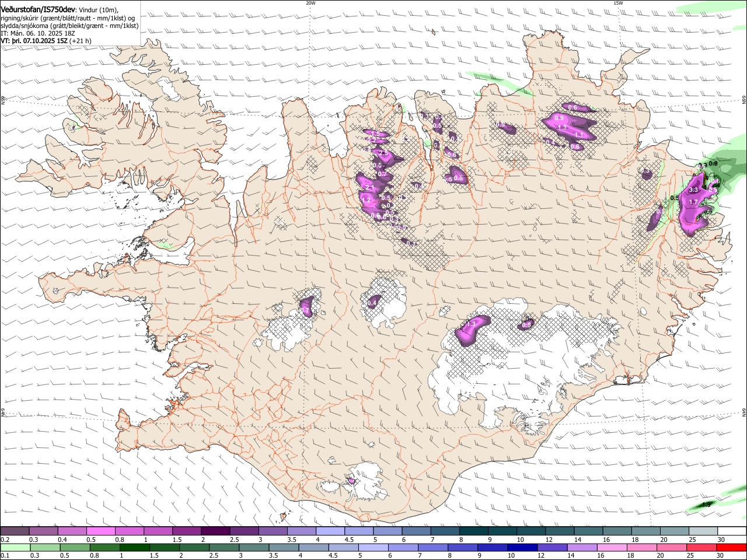The height and width of the screenshot is (560, 747).
Task: Click the 2.1 precipitation value on the map
Action: (x=369, y=187)
